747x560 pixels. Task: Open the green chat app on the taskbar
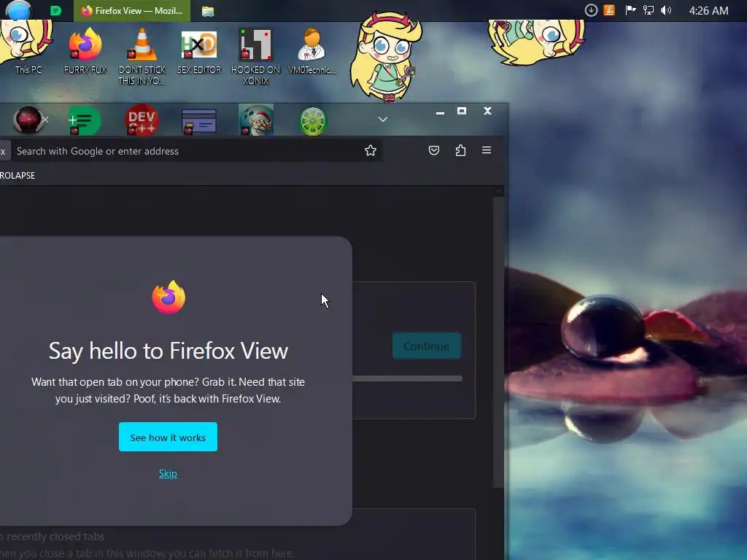tap(55, 10)
